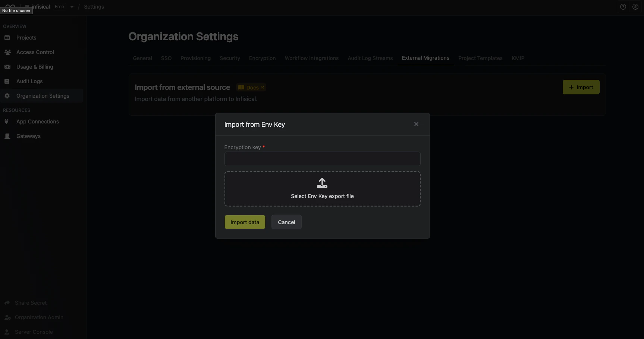Click the App Connections plug icon
Screen dimensions: 644x339
point(6,122)
